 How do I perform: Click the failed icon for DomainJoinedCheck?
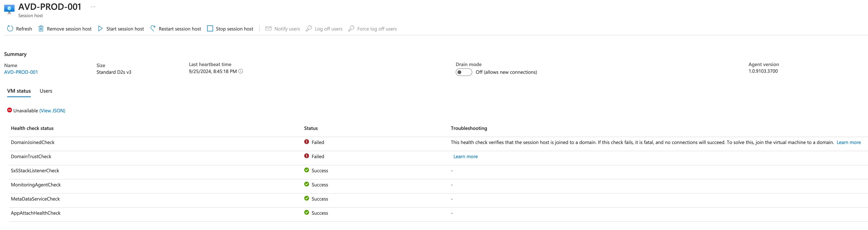pos(307,142)
